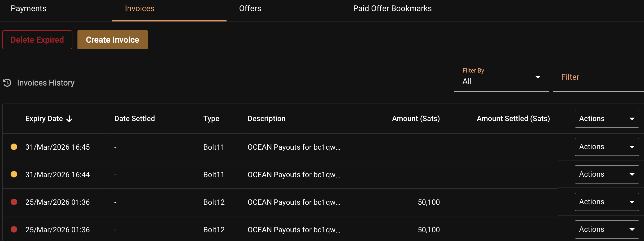This screenshot has height=241, width=644.
Task: Sort by the Amount (Sats) column header
Action: (416, 119)
